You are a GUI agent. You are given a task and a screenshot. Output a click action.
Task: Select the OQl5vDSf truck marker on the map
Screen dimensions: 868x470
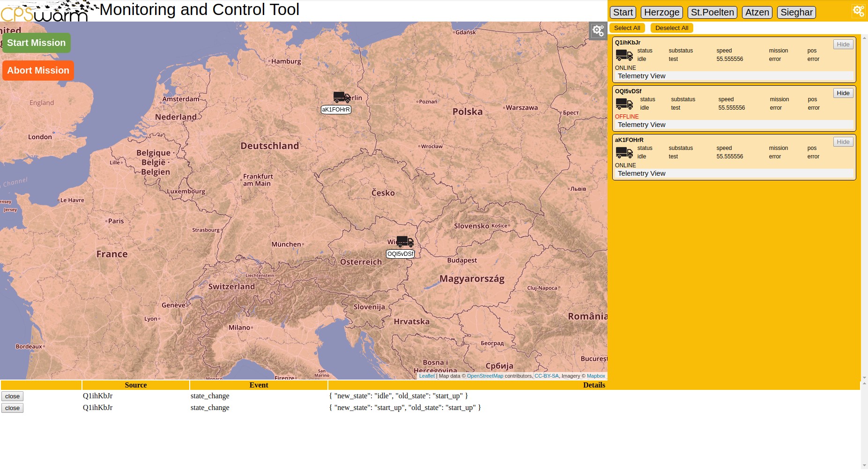(x=405, y=241)
